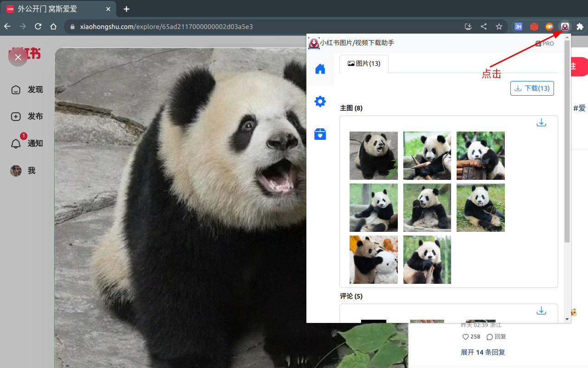Click the download icon above the 主图 group
The image size is (588, 368).
pyautogui.click(x=541, y=122)
